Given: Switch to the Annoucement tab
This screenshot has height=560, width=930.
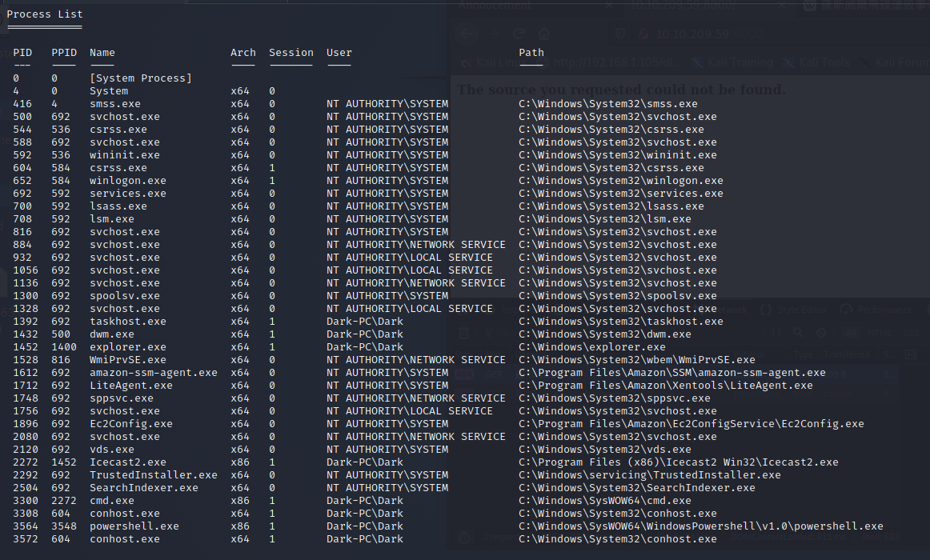Looking at the screenshot, I should [x=495, y=6].
